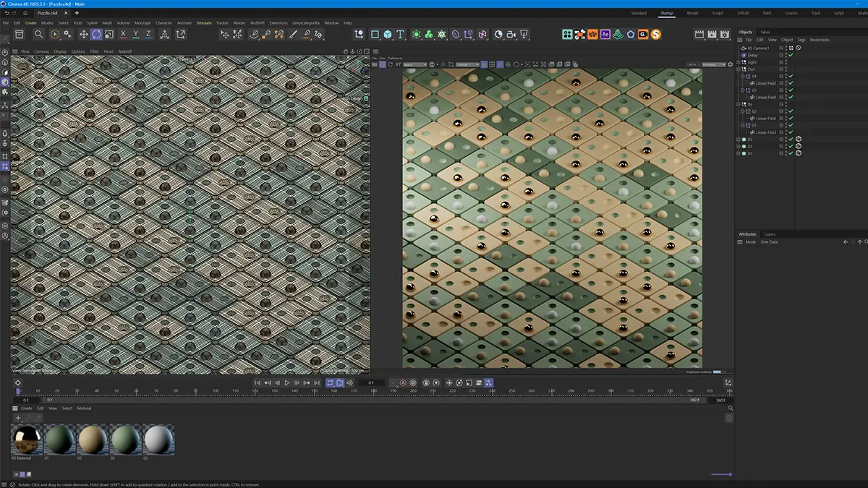The height and width of the screenshot is (488, 868).
Task: Collapse the Out group in Objects
Action: click(739, 69)
